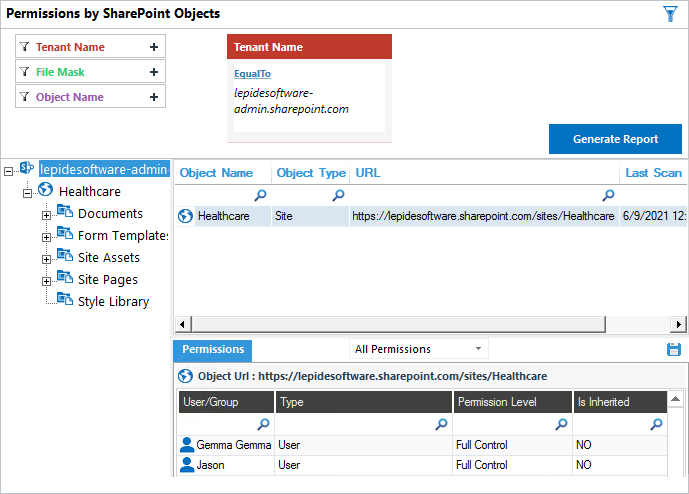This screenshot has width=689, height=494.
Task: Click Documents library icon in tree
Action: (x=65, y=211)
